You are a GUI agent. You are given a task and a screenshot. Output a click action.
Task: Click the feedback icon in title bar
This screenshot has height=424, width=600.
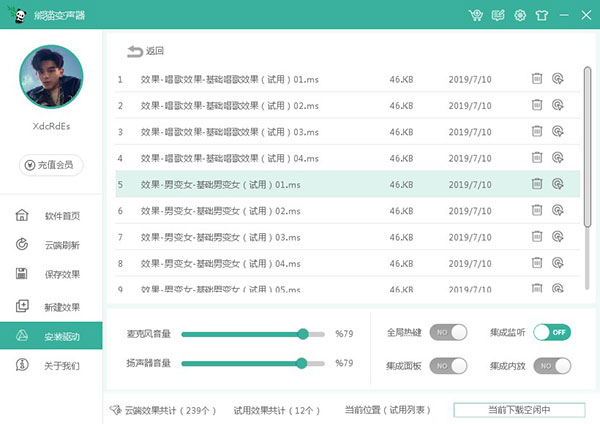pyautogui.click(x=497, y=15)
